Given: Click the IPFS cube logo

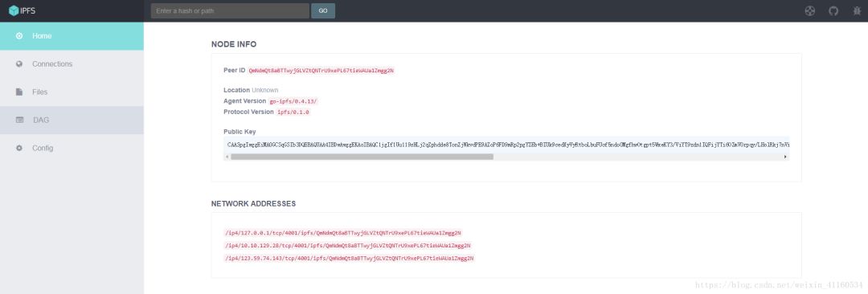Looking at the screenshot, I should click(x=14, y=10).
